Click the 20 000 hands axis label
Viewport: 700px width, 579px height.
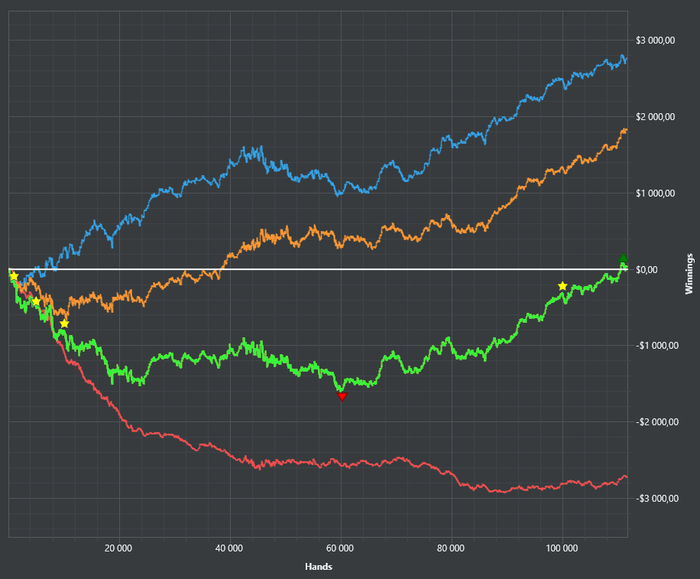click(x=118, y=548)
